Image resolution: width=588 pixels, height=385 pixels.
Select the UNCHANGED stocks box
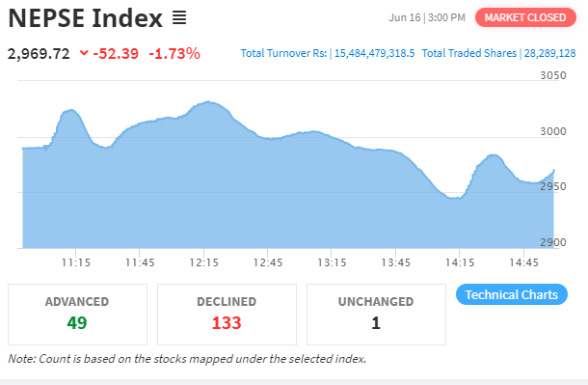(376, 315)
